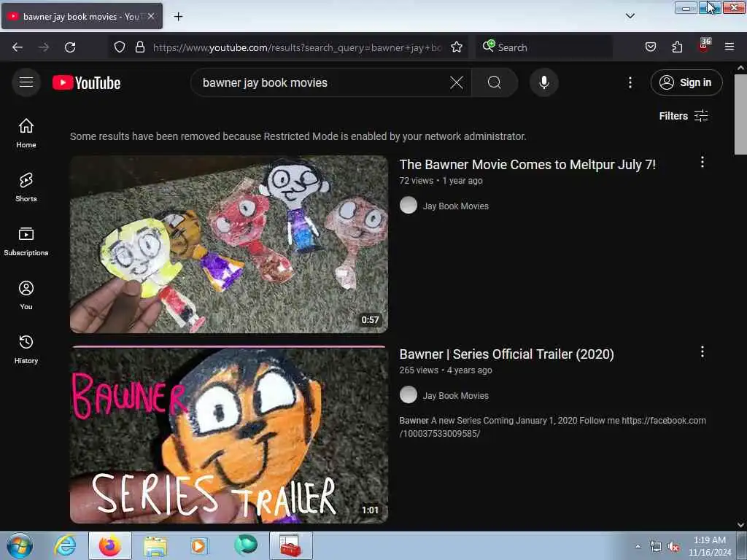
Task: Visit Jay Book Movies channel under Series Trailer
Action: pyautogui.click(x=455, y=396)
